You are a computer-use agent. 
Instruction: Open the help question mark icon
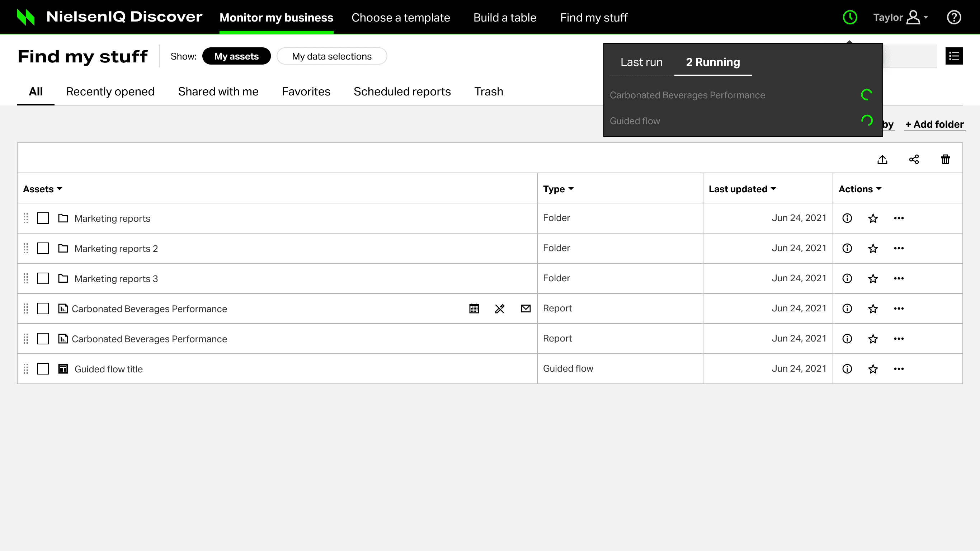pos(953,17)
